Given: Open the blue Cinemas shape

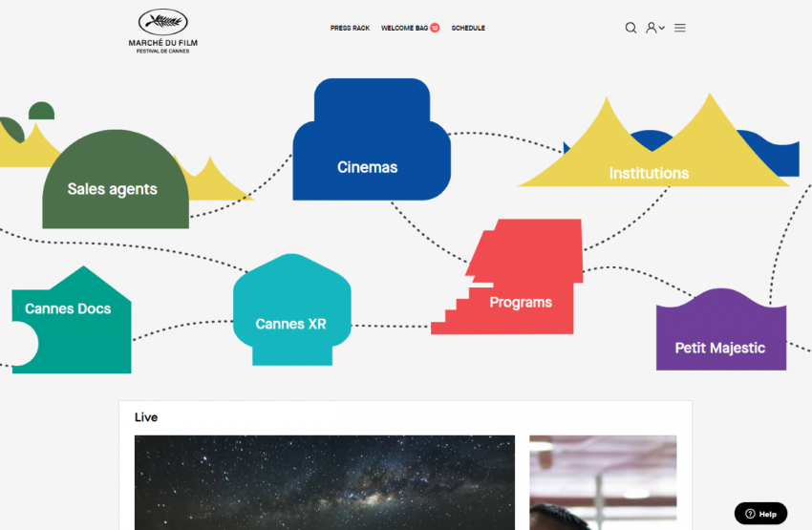Looking at the screenshot, I should click(x=372, y=139).
